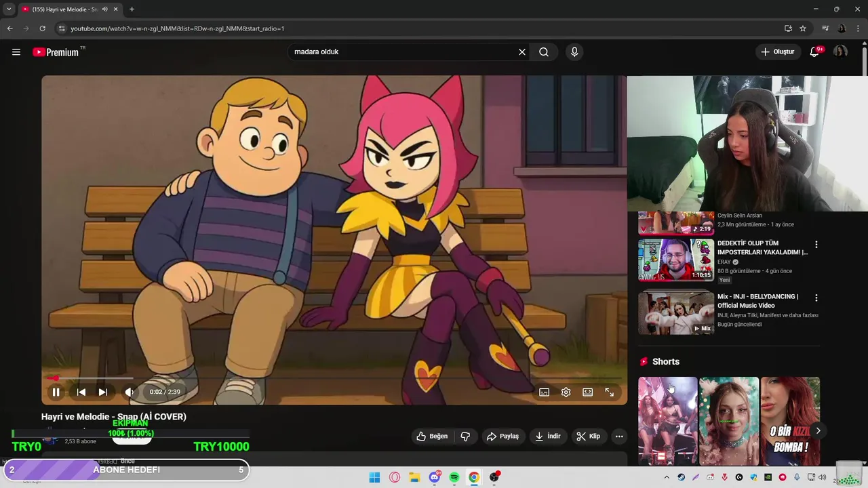Viewport: 868px width, 488px height.
Task: Go to YouTube Premium home logo
Action: pos(56,52)
